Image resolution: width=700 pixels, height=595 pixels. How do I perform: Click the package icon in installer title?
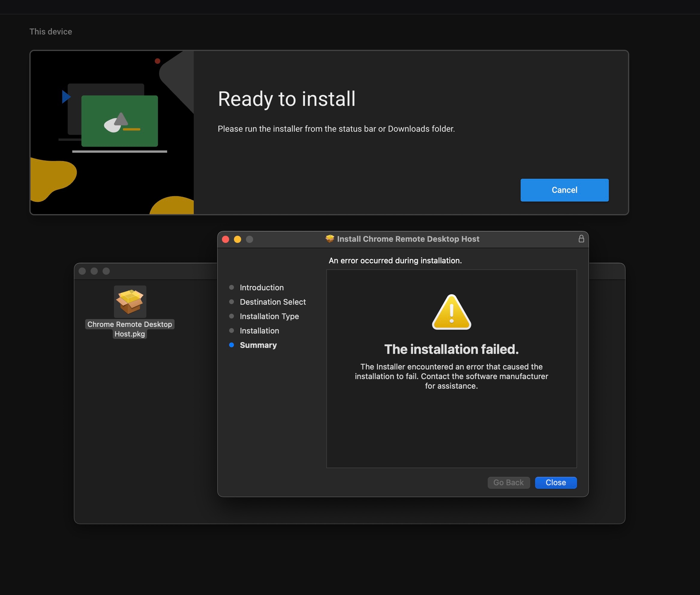(x=330, y=239)
